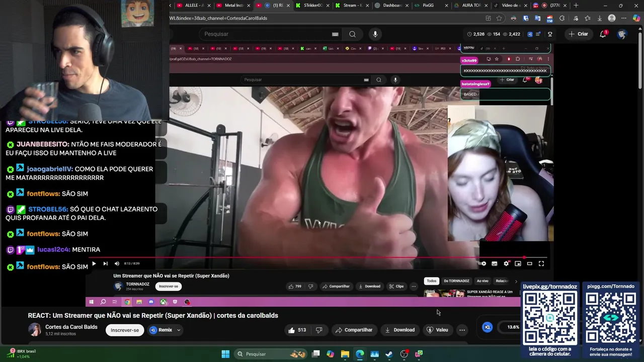
Task: Open Cortes da Carol Balds channel name
Action: coord(71,327)
